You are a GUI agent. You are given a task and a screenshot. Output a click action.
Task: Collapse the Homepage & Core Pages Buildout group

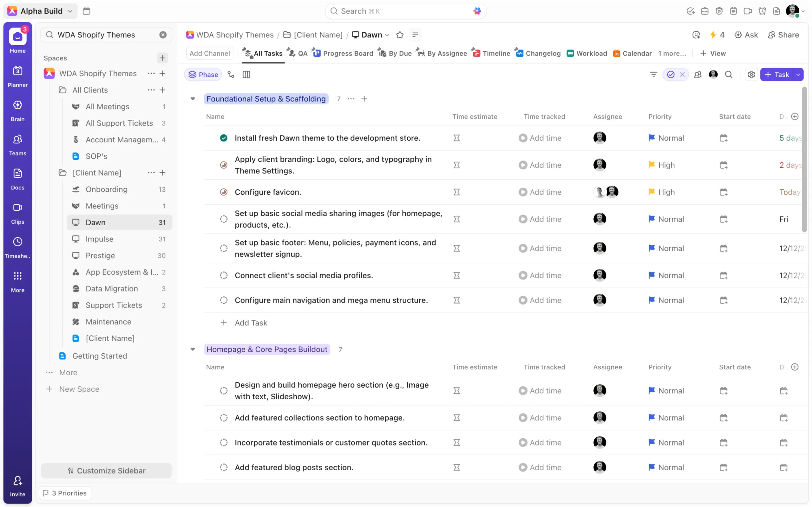coord(193,349)
